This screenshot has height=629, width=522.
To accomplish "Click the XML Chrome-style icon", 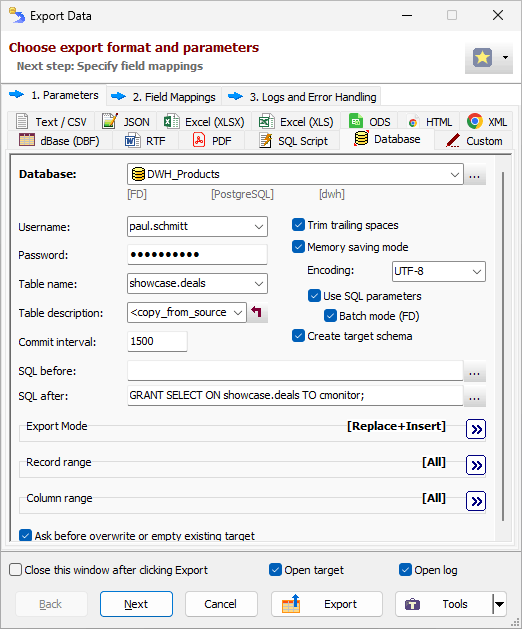I will click(x=475, y=121).
